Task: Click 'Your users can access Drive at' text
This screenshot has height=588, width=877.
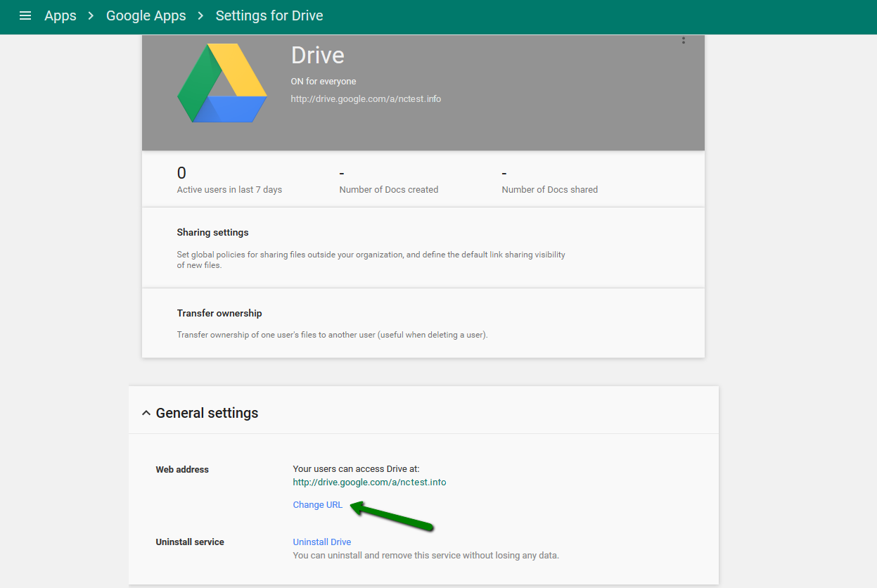Action: 357,469
